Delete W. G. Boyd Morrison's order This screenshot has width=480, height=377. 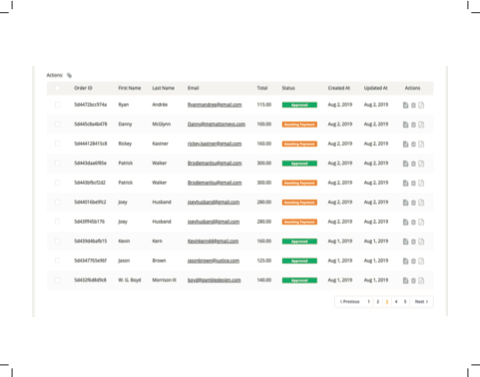(413, 280)
